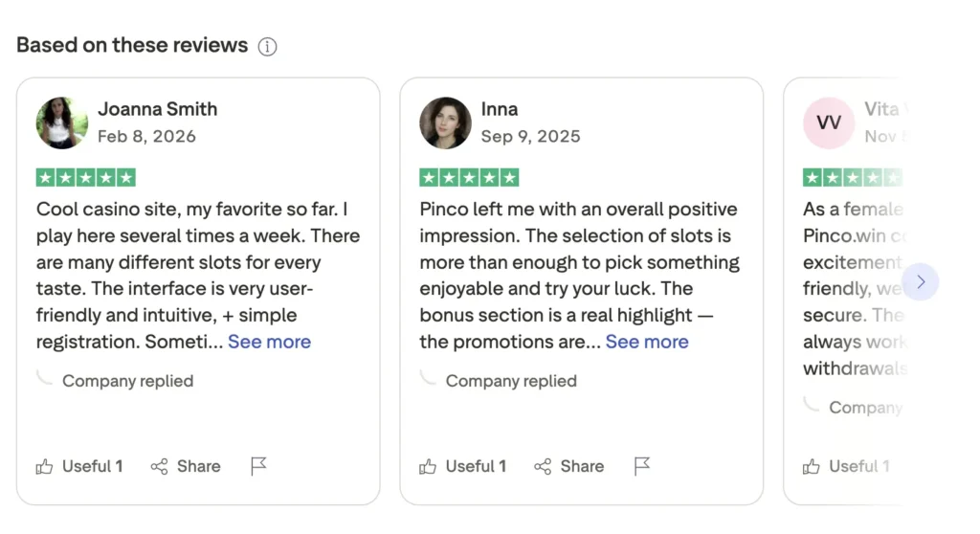Screen dimensions: 980x534
Task: Click the thumbs-up icon on the third review
Action: click(812, 467)
